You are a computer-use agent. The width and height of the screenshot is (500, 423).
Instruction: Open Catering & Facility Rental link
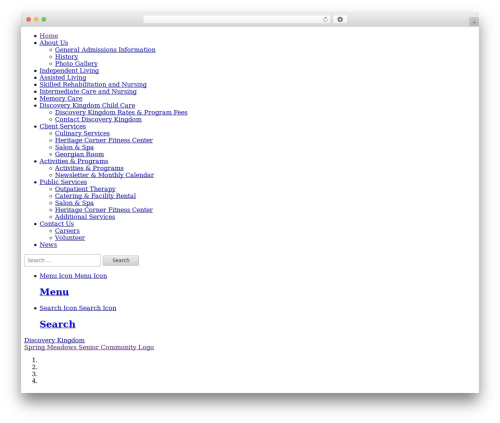pos(95,196)
